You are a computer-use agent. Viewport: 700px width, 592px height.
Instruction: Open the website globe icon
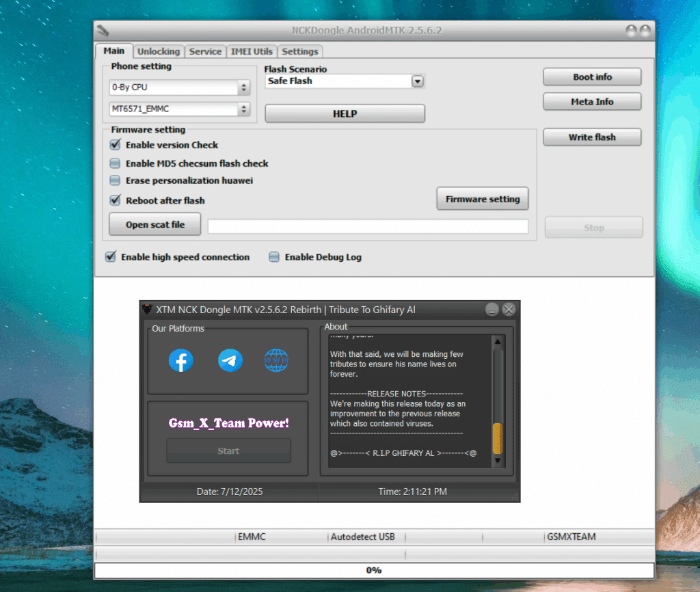coord(276,360)
